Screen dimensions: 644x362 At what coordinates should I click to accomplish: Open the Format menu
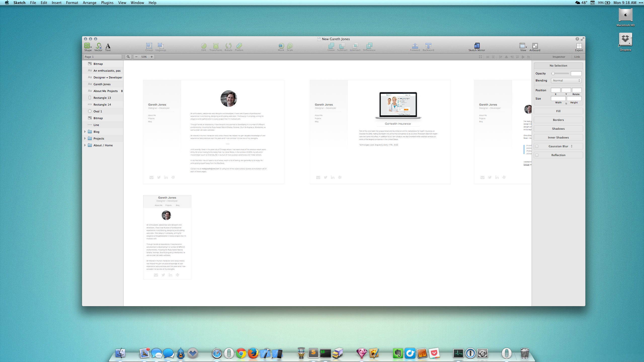pos(72,3)
